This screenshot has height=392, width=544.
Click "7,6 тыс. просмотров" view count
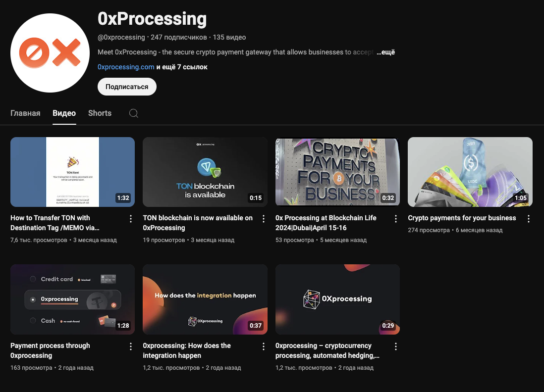point(39,240)
